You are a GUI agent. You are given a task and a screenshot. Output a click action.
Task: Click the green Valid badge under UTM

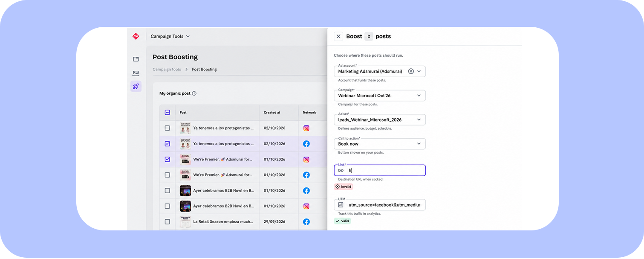click(342, 221)
